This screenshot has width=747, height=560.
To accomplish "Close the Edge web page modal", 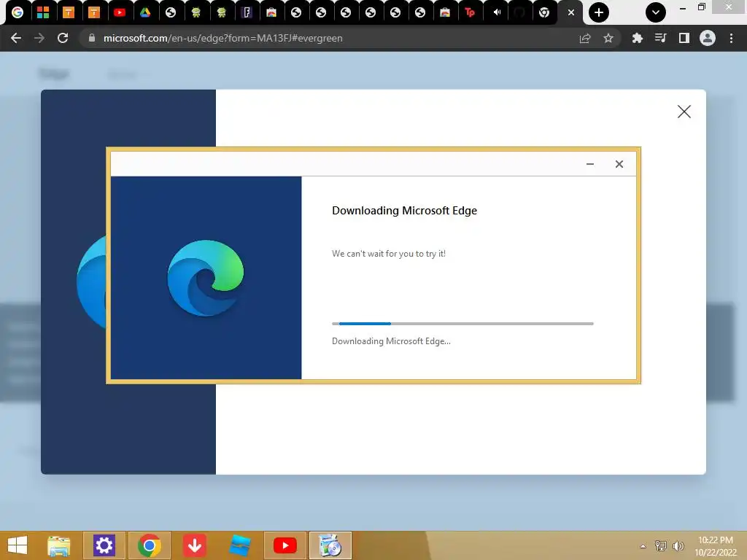I will pos(684,112).
